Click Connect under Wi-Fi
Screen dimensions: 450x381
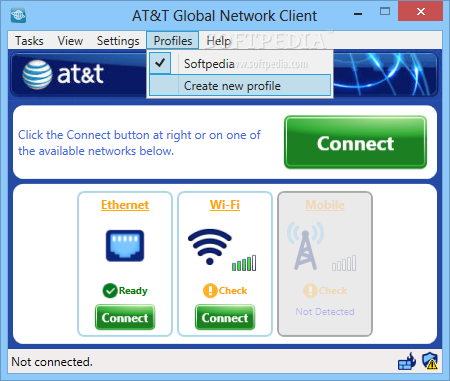[225, 317]
